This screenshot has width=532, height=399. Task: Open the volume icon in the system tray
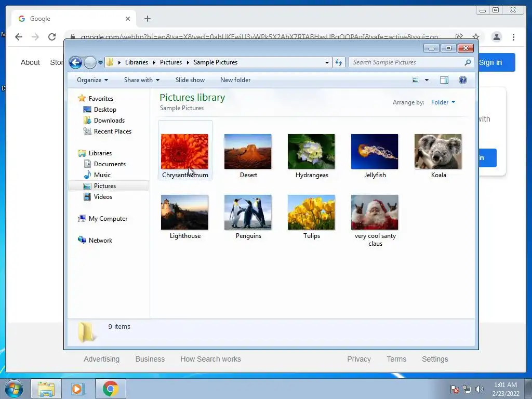[x=479, y=389]
